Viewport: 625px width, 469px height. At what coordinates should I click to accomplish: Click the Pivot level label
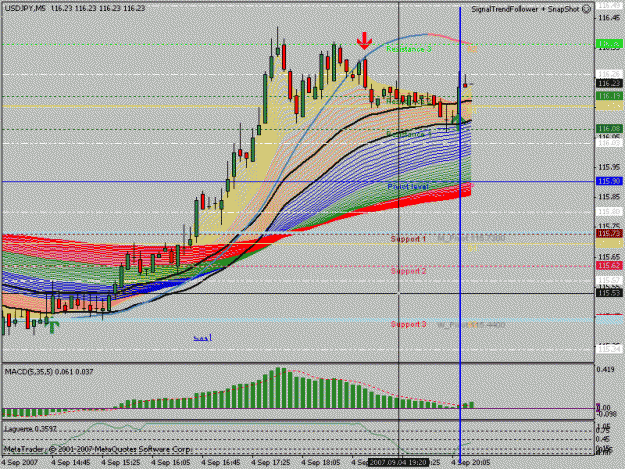click(408, 186)
